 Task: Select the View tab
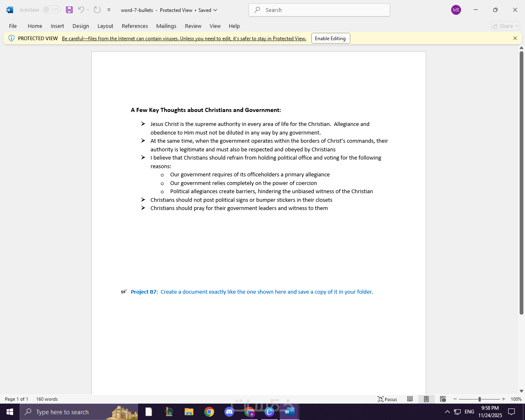coord(215,26)
